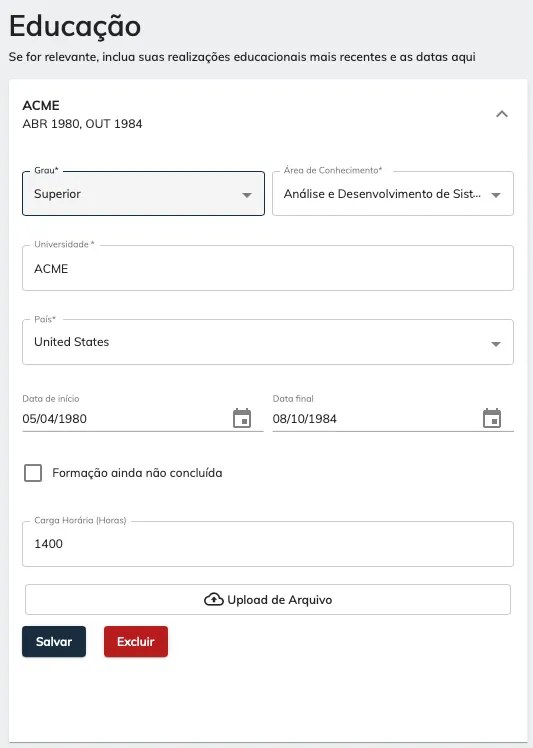Viewport: 533px width, 748px height.
Task: Select the Superior value in Grau
Action: [x=57, y=194]
